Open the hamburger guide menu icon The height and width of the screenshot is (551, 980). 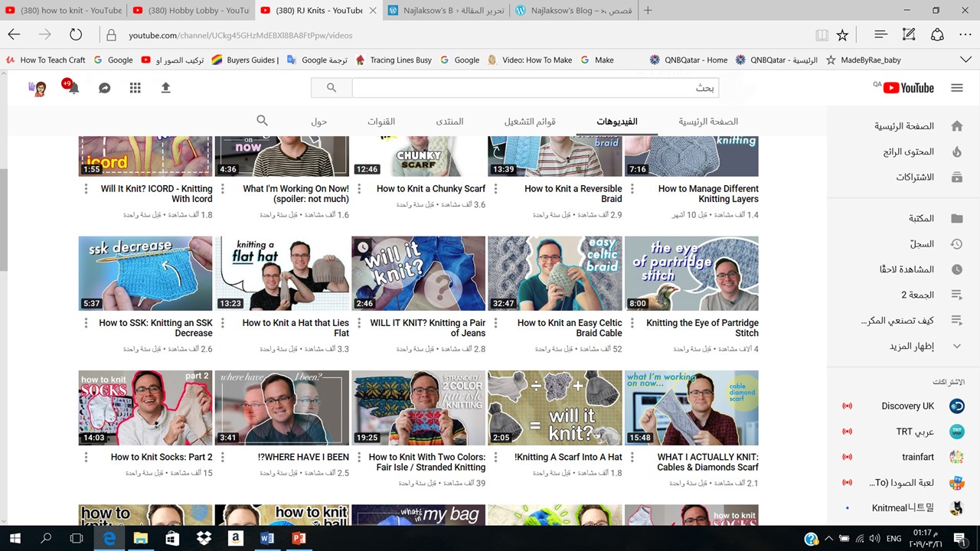click(956, 88)
